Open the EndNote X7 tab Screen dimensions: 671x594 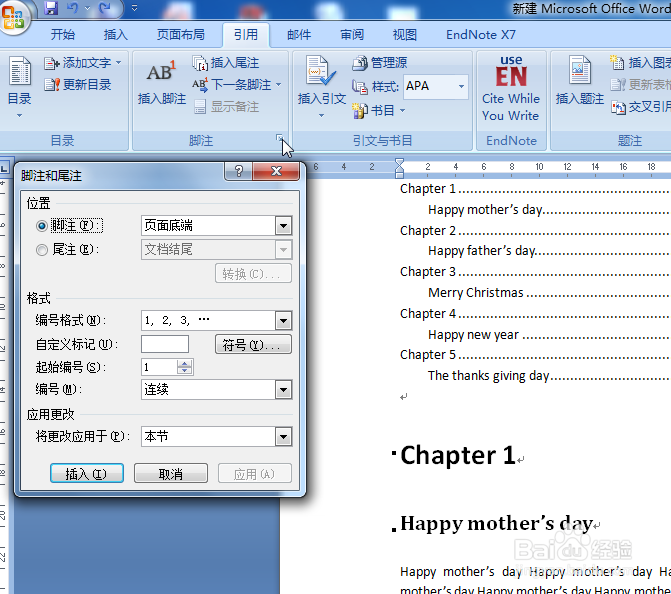[481, 34]
